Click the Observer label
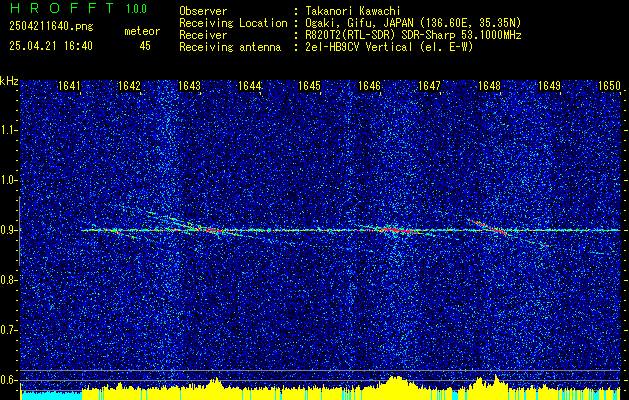 (203, 11)
